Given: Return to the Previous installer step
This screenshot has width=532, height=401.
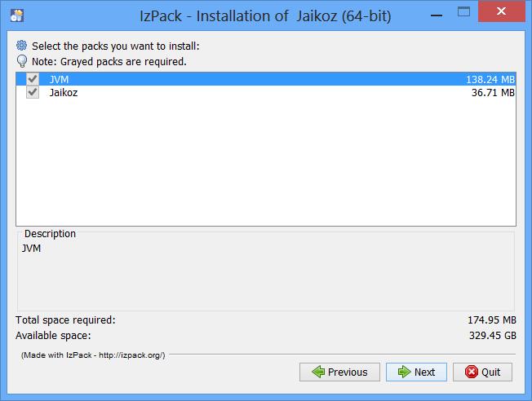Looking at the screenshot, I should (339, 372).
